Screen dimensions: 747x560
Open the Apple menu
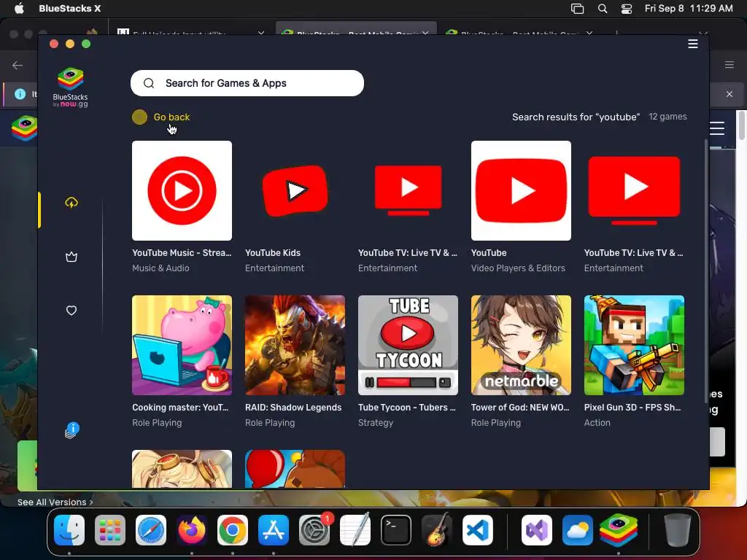coord(19,8)
